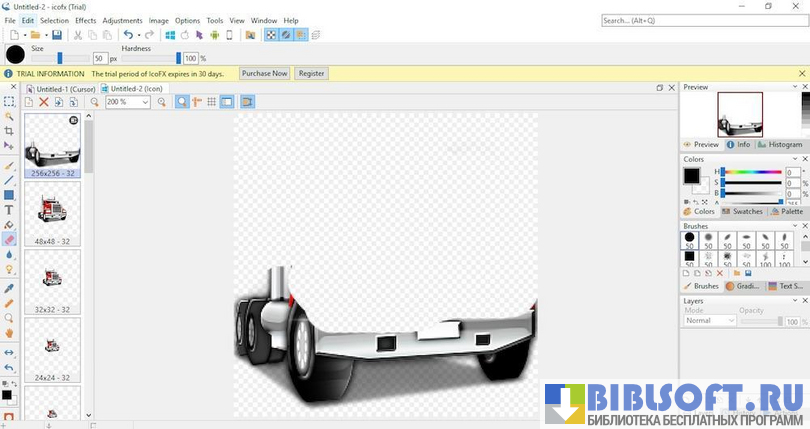Switch to the Untitled-1 (Cursor) tab
Image resolution: width=810 pixels, height=429 pixels.
click(63, 89)
